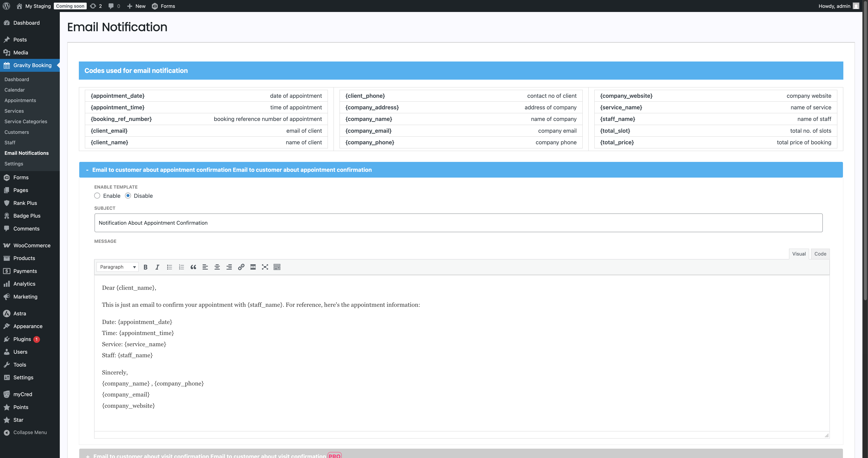Apply italic formatting in editor toolbar
Screen dimensions: 868x458
(x=157, y=267)
